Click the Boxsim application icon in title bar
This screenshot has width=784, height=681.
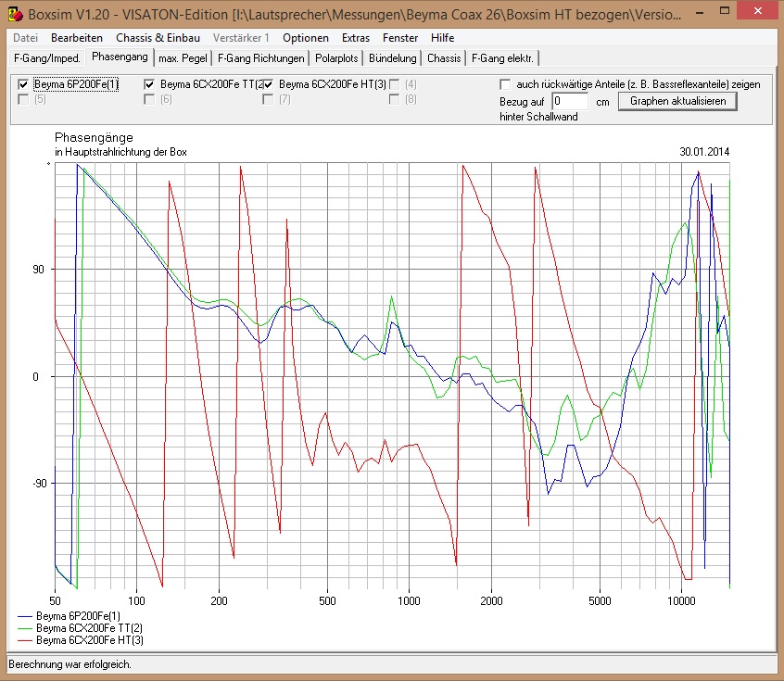click(16, 16)
